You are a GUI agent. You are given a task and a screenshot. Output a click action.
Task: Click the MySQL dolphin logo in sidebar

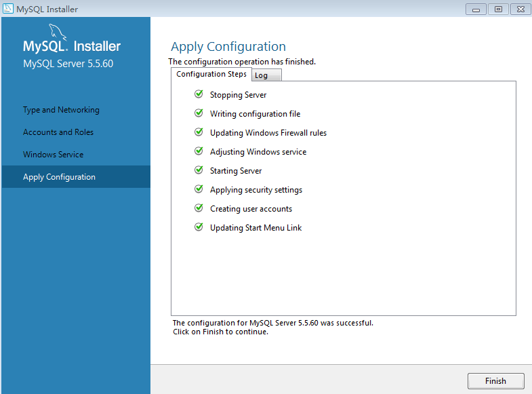pyautogui.click(x=58, y=32)
